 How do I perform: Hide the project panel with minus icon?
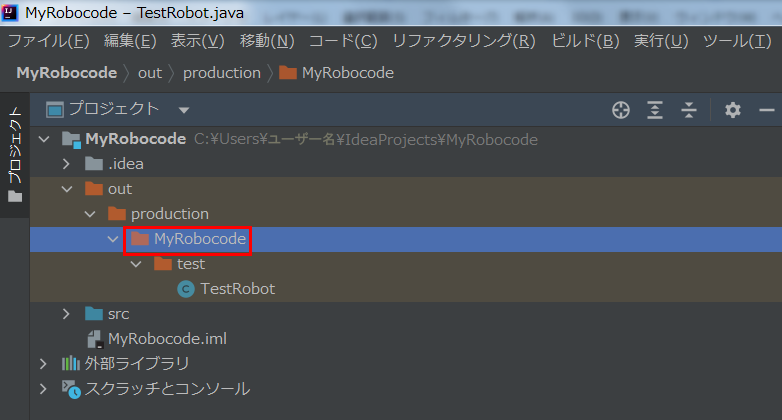click(767, 110)
